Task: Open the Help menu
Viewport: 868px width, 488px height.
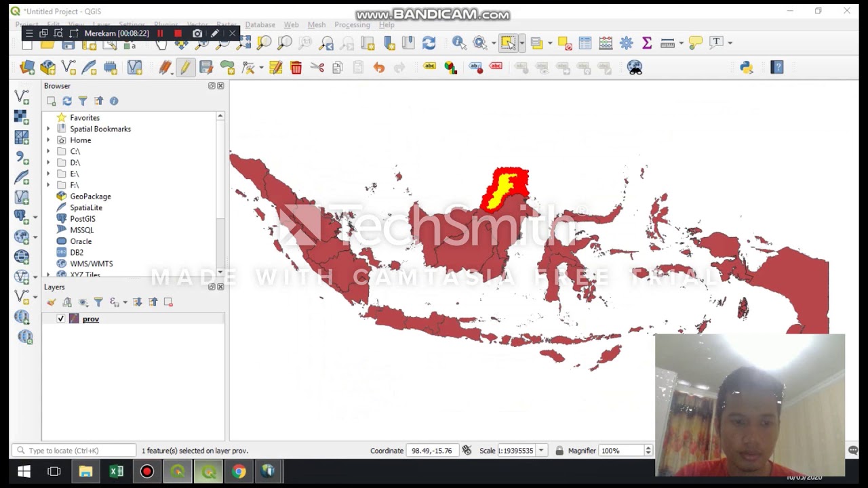Action: coord(387,24)
